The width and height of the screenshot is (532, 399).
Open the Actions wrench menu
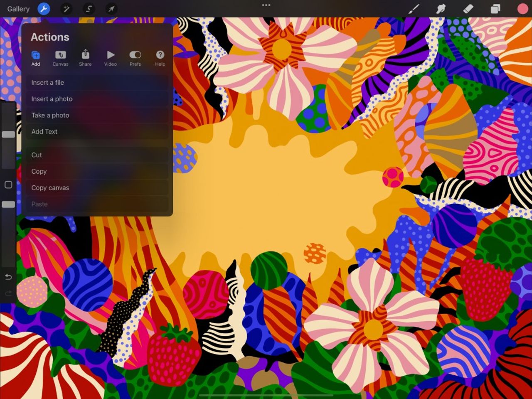[44, 9]
